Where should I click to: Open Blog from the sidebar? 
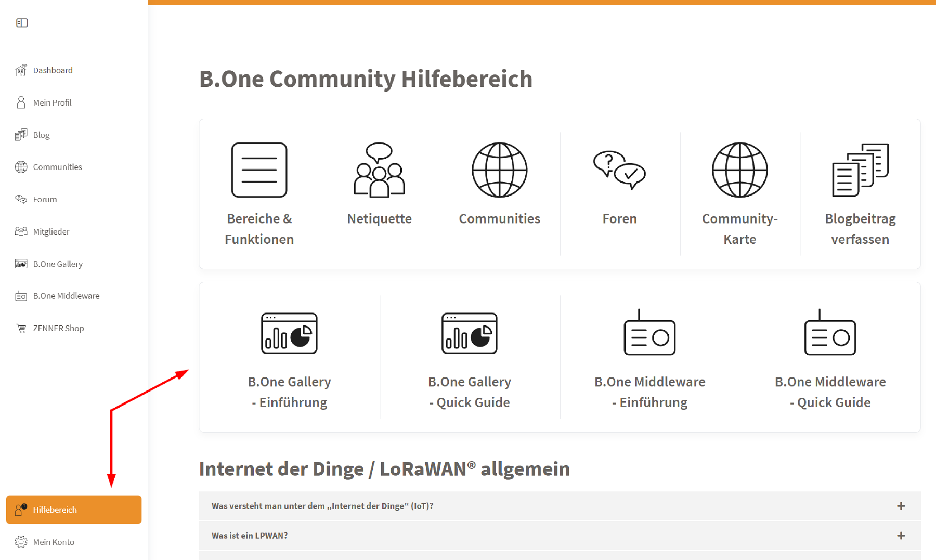coord(42,135)
